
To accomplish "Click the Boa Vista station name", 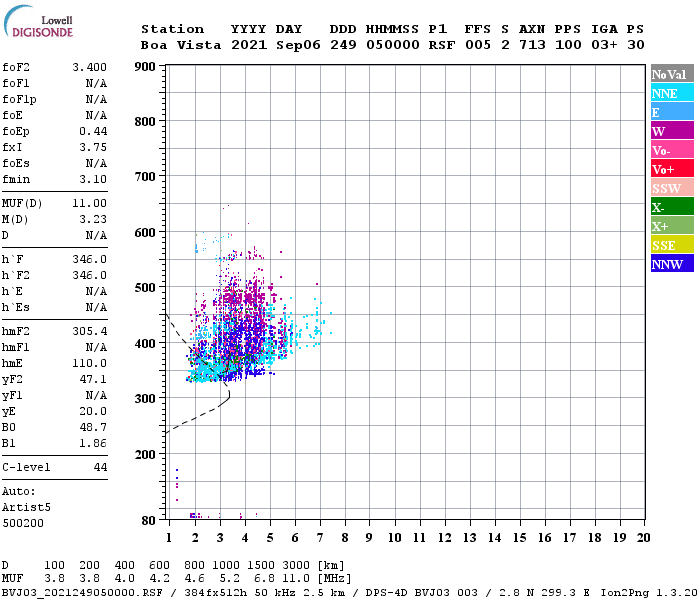I will point(181,45).
